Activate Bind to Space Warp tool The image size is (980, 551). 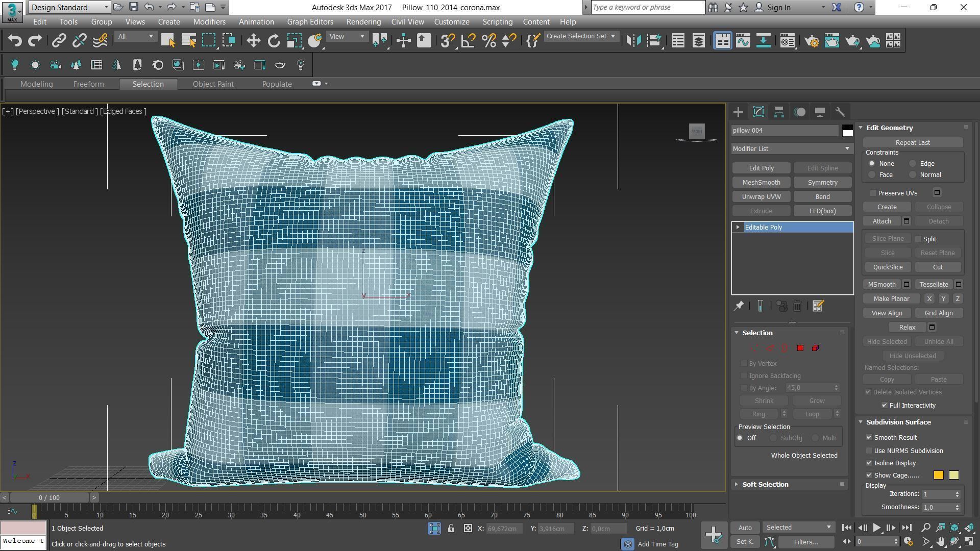pyautogui.click(x=100, y=41)
